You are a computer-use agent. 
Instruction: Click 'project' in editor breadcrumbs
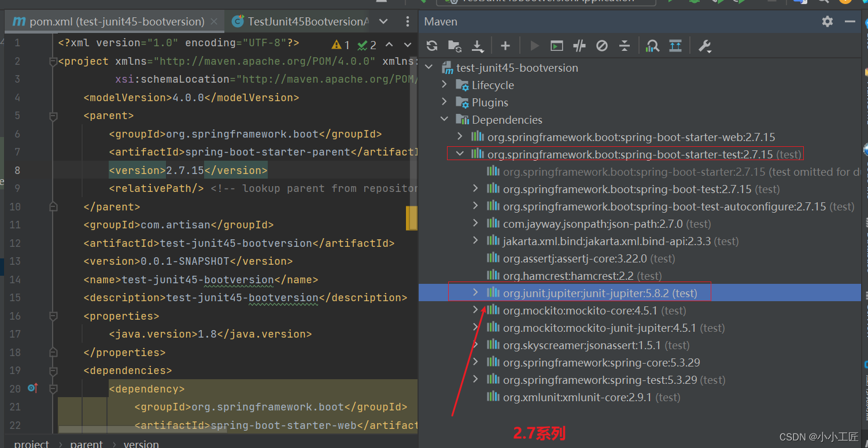[x=31, y=443]
